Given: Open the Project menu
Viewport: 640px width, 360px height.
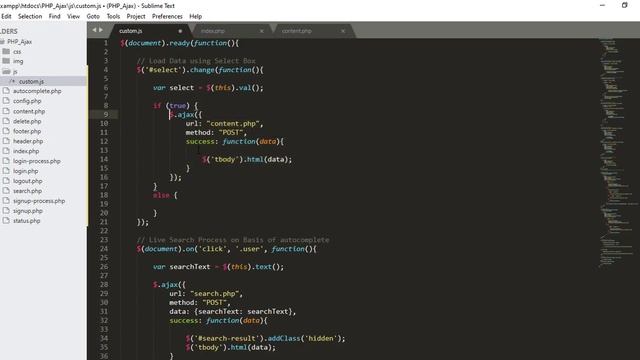Looking at the screenshot, I should [x=136, y=16].
